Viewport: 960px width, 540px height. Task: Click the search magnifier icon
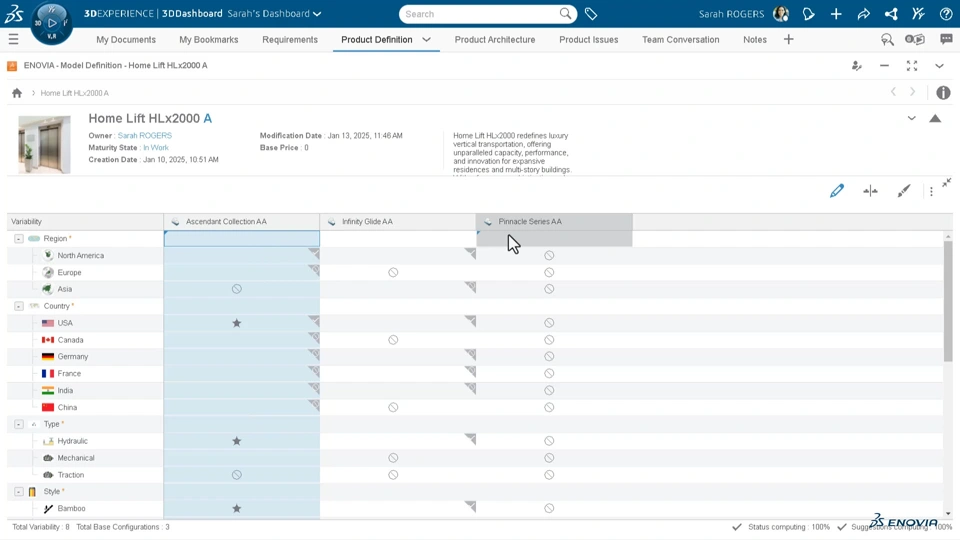(x=565, y=13)
